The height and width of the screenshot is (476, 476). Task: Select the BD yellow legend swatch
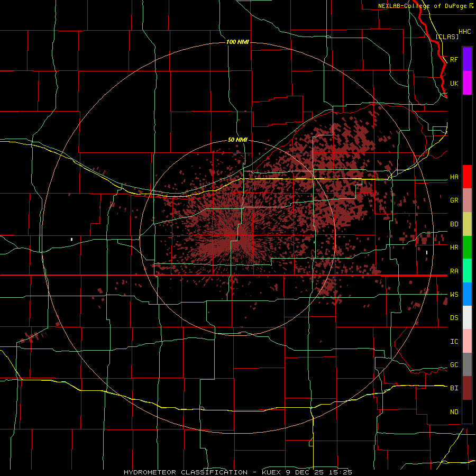467,224
